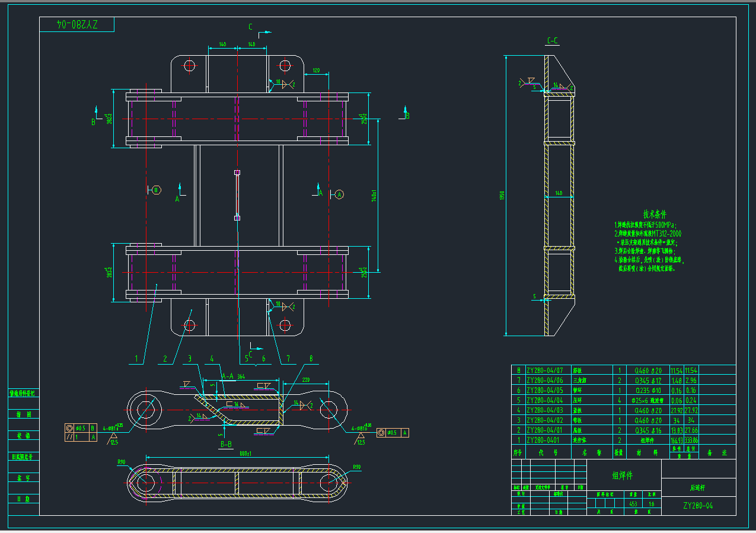The image size is (756, 533).
Task: Click the part code ZY280-04/05 cell
Action: pyautogui.click(x=548, y=390)
